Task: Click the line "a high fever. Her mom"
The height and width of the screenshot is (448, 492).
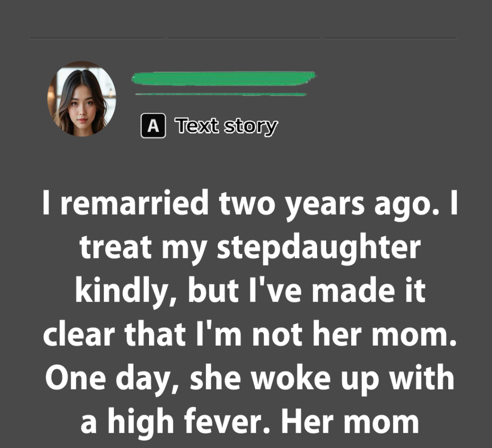Action: point(250,421)
